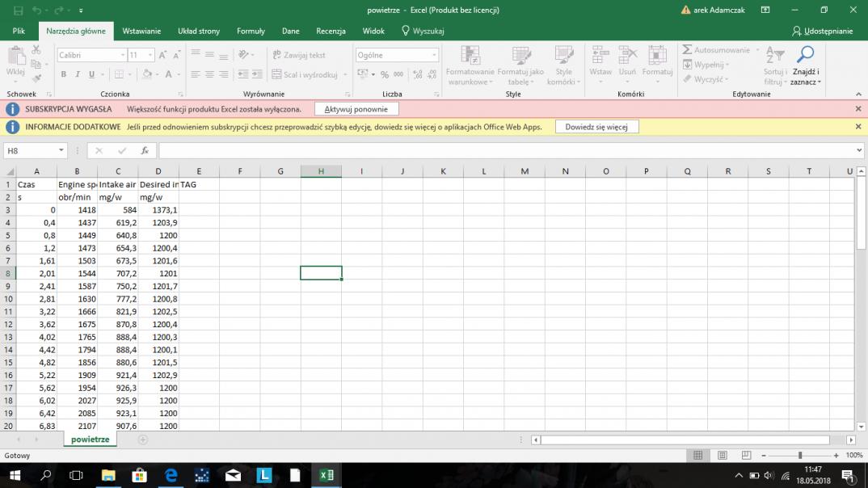This screenshot has width=868, height=488.
Task: Click the Dowiedz się więcej button
Action: point(596,127)
